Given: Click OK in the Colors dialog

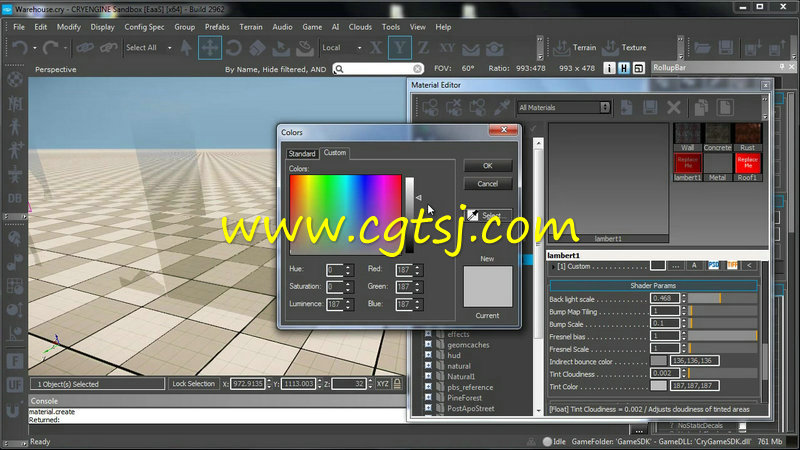Looking at the screenshot, I should [488, 166].
